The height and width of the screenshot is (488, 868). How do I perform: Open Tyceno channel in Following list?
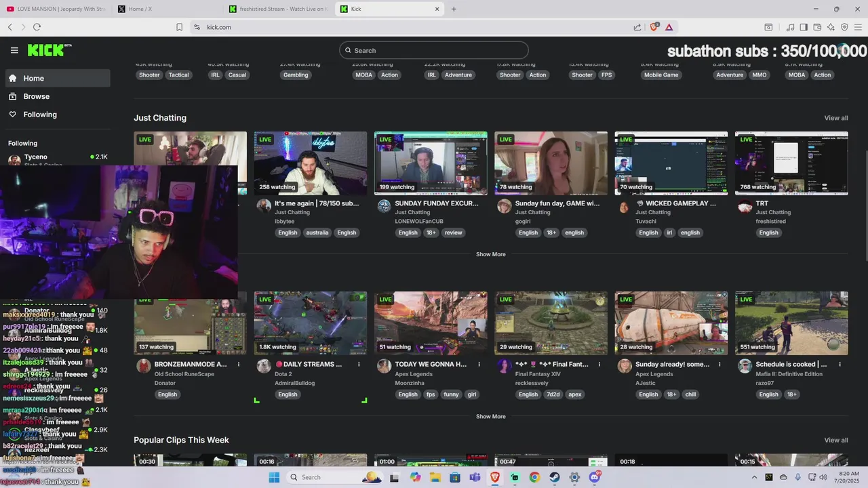(x=58, y=159)
